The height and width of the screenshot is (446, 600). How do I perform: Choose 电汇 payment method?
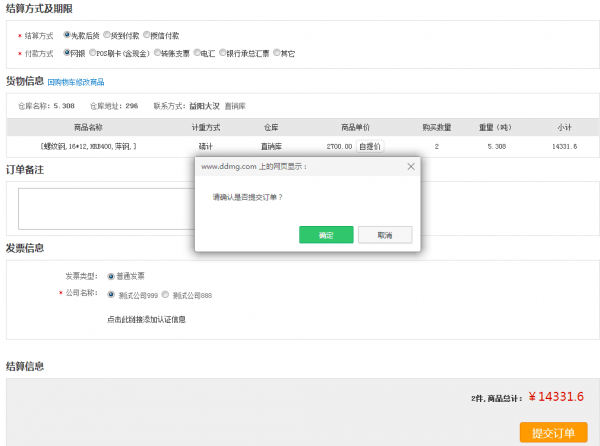(x=196, y=52)
